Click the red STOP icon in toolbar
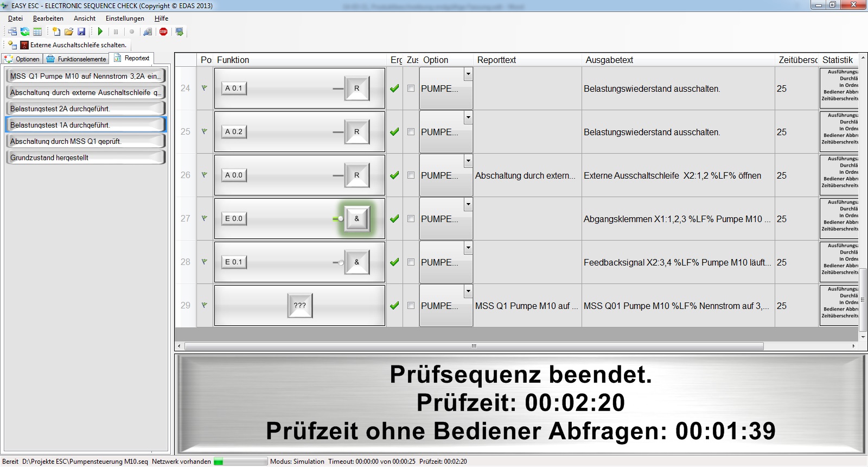Screen dimensions: 868x467 [163, 31]
